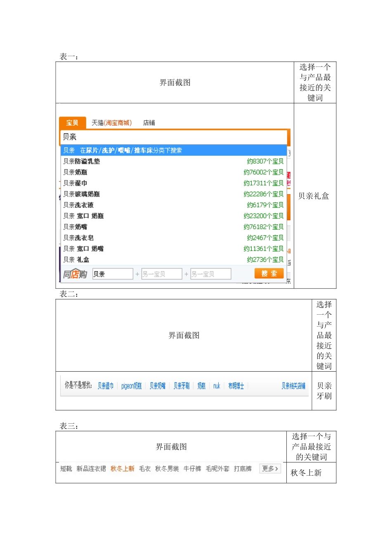Switch to the 宝贝 search tab
The image size is (392, 555).
[72, 123]
